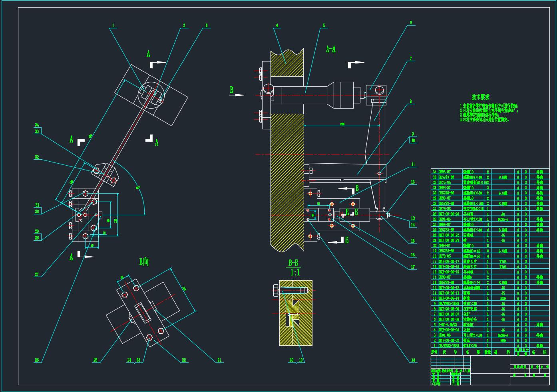The height and width of the screenshot is (392, 557).
Task: Click part balloon number 1
Action: pyautogui.click(x=113, y=26)
